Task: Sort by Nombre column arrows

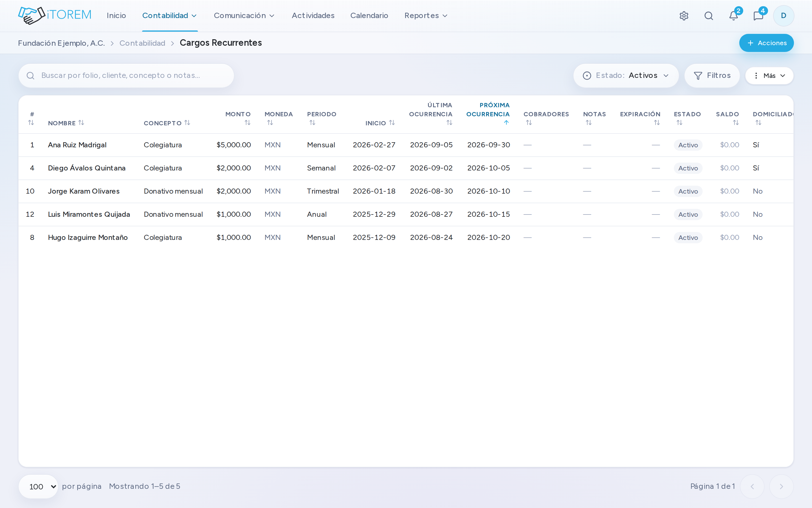Action: coord(81,123)
